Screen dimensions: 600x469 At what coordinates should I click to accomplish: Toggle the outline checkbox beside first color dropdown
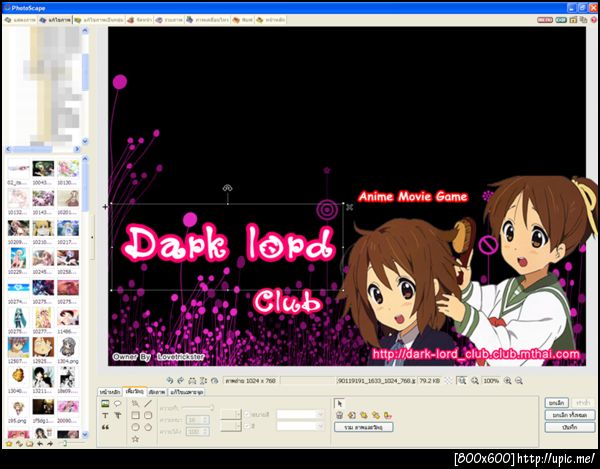click(x=247, y=415)
